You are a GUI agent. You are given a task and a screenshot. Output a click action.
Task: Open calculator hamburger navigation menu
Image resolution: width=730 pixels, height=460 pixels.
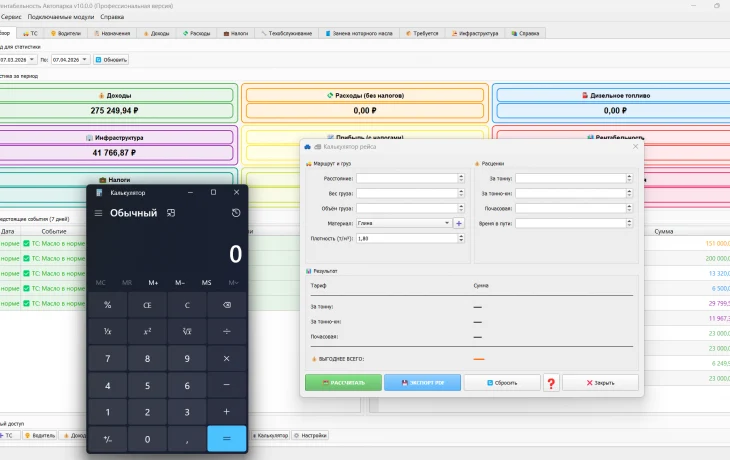[x=98, y=213]
